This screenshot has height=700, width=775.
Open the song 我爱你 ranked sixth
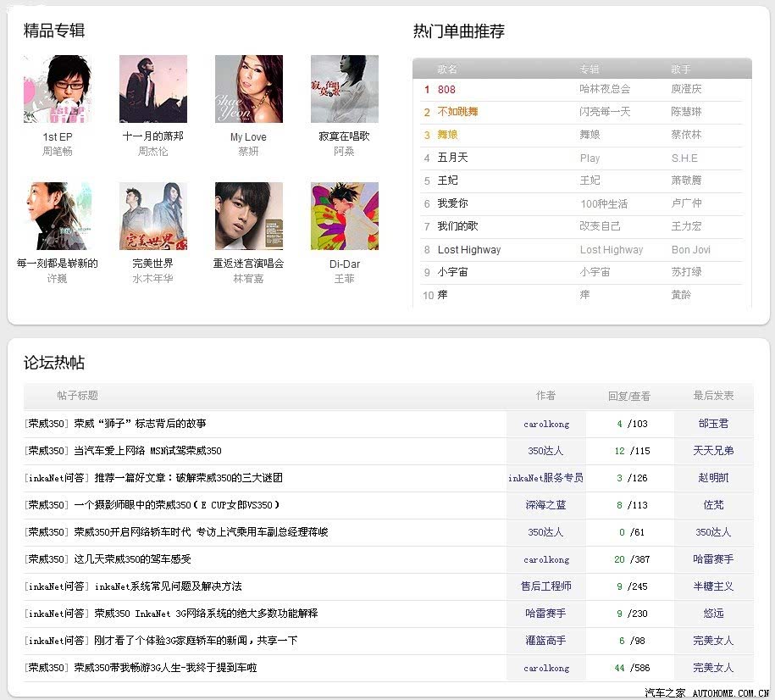[x=453, y=203]
